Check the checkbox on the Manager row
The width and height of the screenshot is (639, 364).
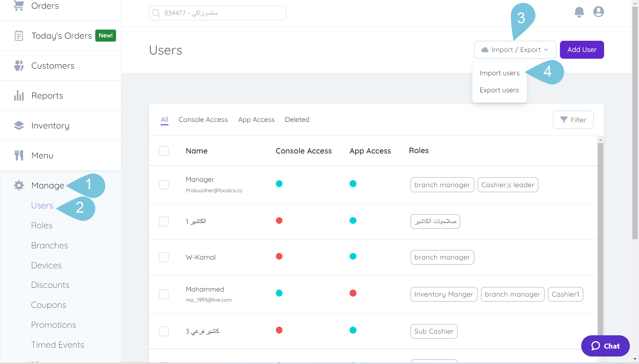point(163,184)
